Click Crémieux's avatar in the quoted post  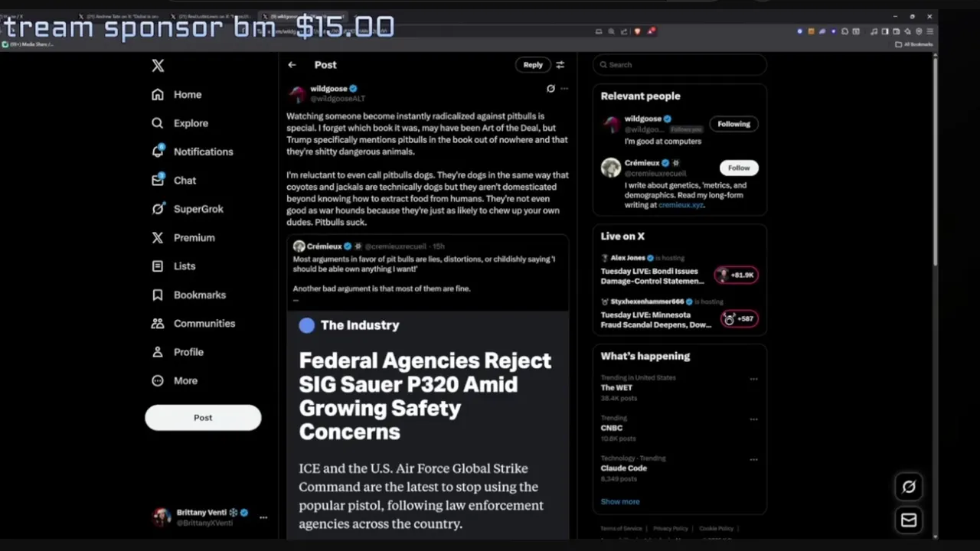pos(299,246)
